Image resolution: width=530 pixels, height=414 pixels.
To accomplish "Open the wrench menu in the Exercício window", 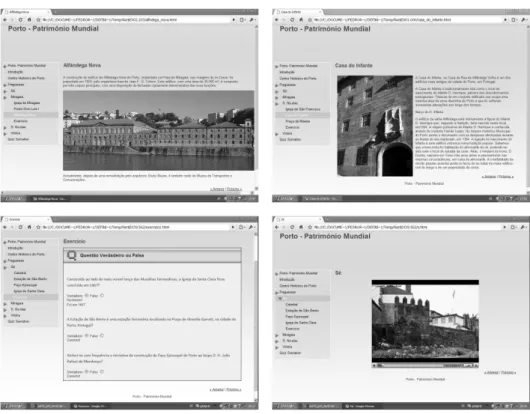I will coord(252,227).
